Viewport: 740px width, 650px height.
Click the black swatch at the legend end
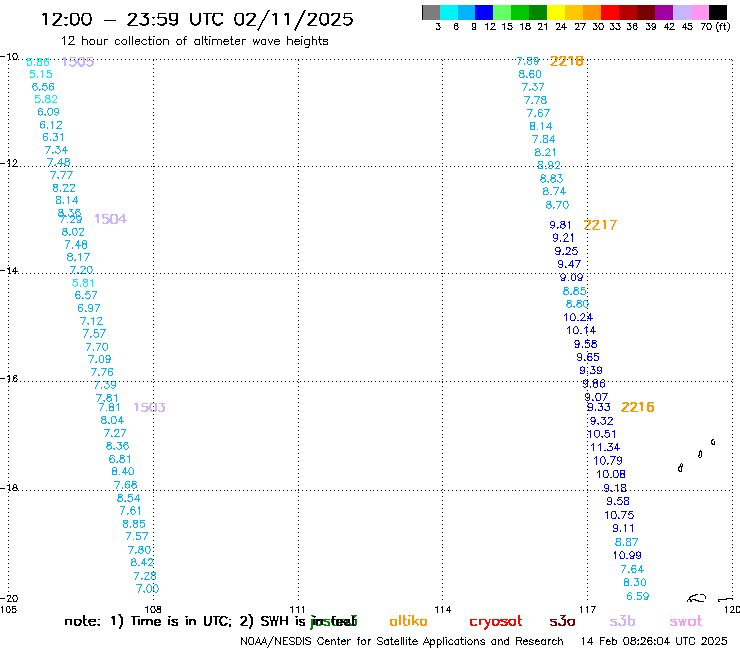pyautogui.click(x=718, y=12)
